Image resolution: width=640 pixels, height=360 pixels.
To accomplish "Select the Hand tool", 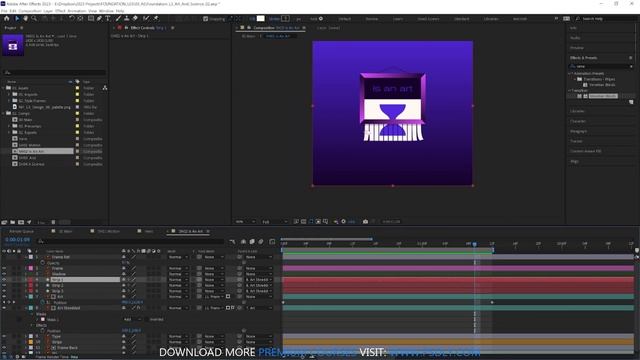I will click(25, 18).
